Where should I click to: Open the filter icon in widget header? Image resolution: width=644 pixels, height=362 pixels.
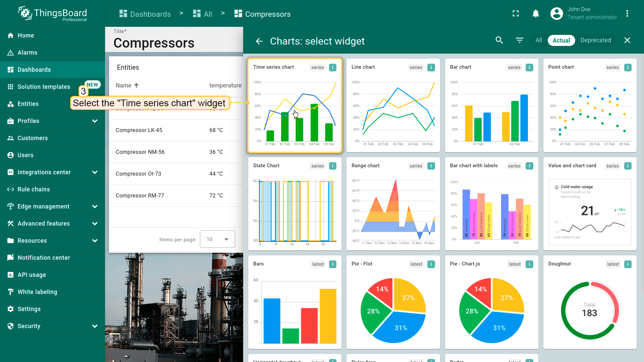tap(519, 40)
